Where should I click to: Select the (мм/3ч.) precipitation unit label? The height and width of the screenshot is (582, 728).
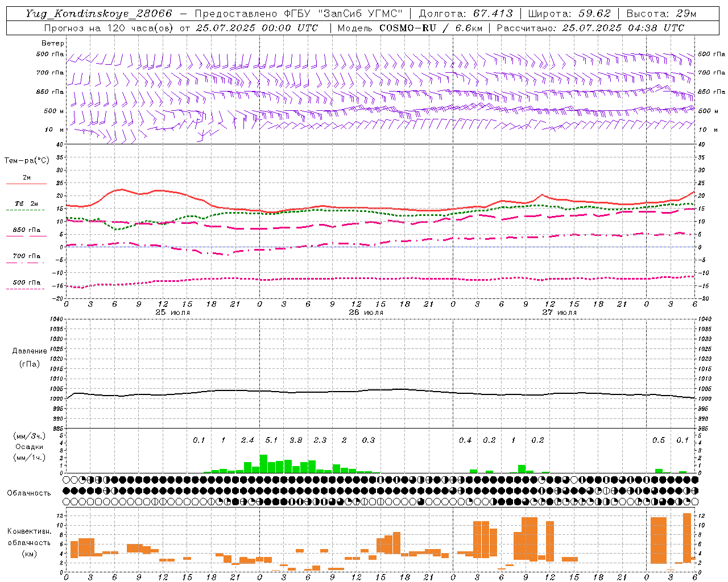[x=28, y=436]
